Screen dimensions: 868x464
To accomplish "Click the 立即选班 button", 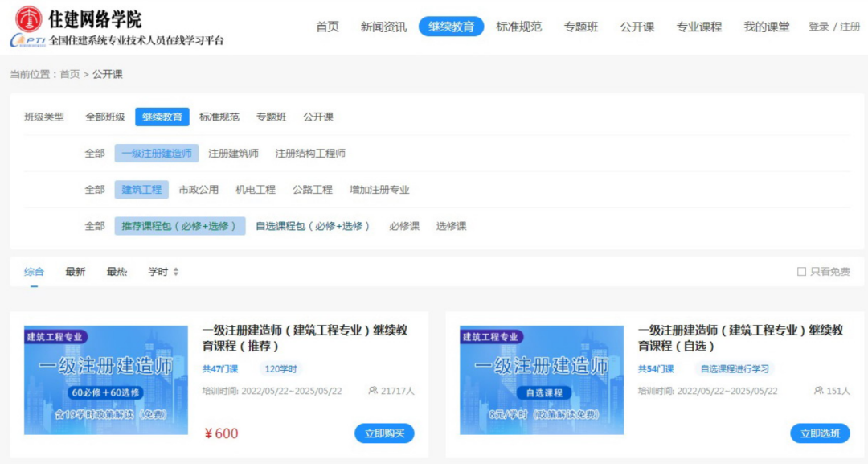I will click(x=821, y=433).
